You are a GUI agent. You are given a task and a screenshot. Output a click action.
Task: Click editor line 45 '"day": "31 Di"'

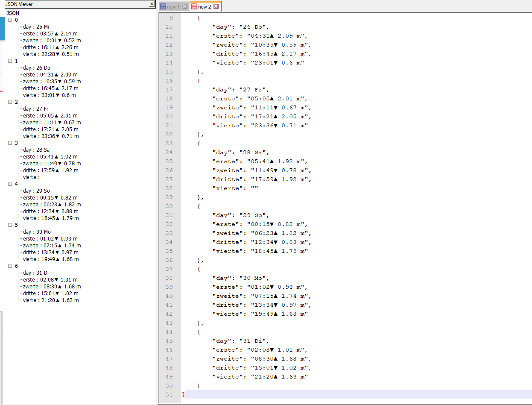click(x=241, y=341)
